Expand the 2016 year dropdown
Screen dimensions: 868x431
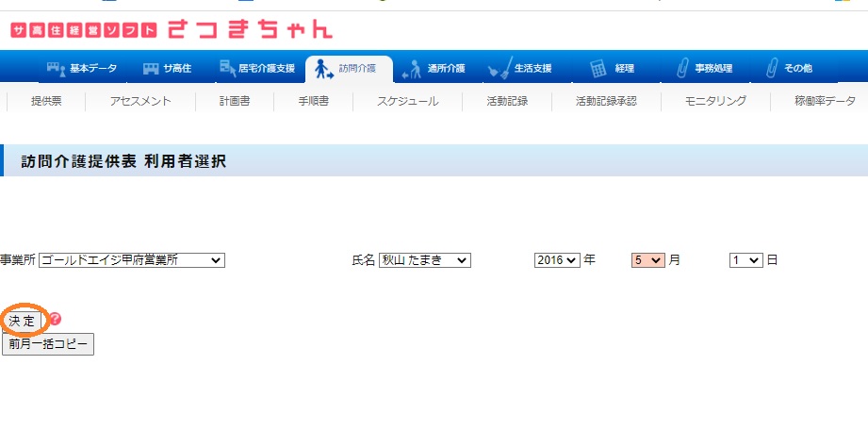556,260
